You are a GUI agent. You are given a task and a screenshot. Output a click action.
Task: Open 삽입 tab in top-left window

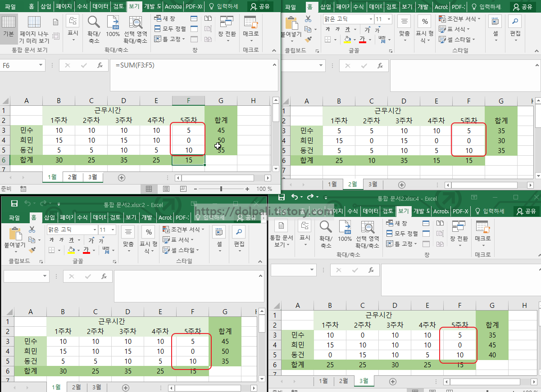click(x=45, y=7)
